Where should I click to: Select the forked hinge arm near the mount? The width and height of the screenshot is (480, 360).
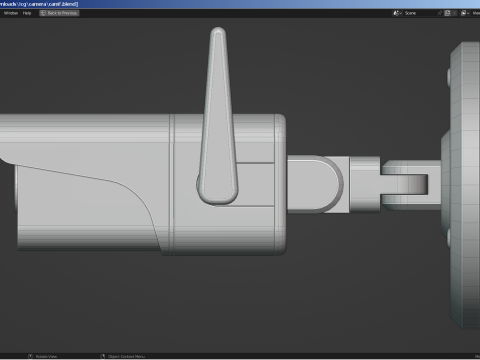tap(411, 185)
